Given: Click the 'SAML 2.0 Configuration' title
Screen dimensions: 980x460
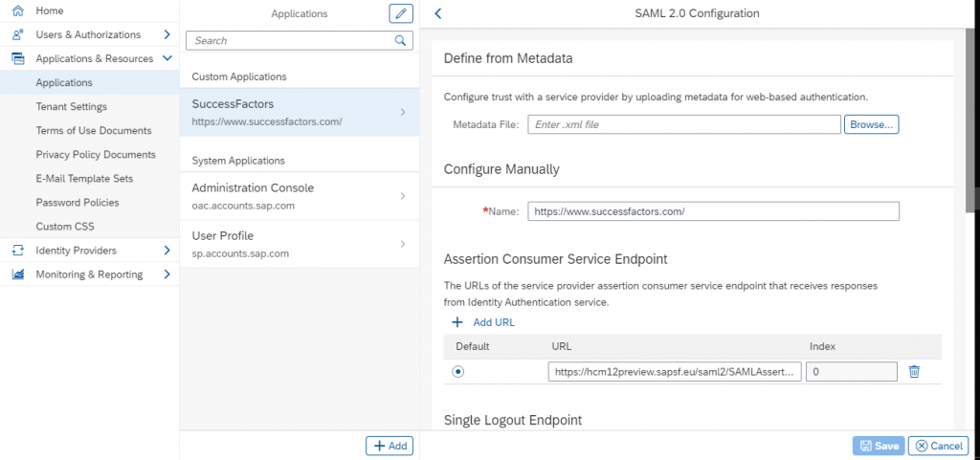Looking at the screenshot, I should click(697, 13).
